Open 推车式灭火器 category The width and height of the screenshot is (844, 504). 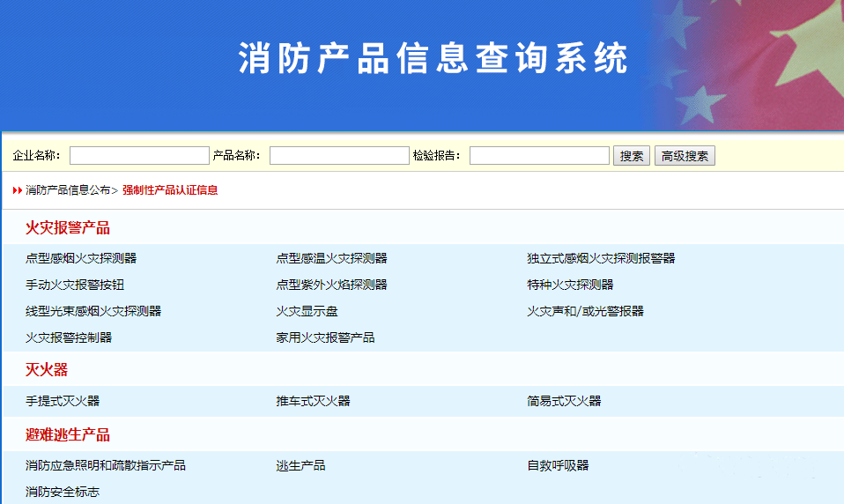point(313,401)
